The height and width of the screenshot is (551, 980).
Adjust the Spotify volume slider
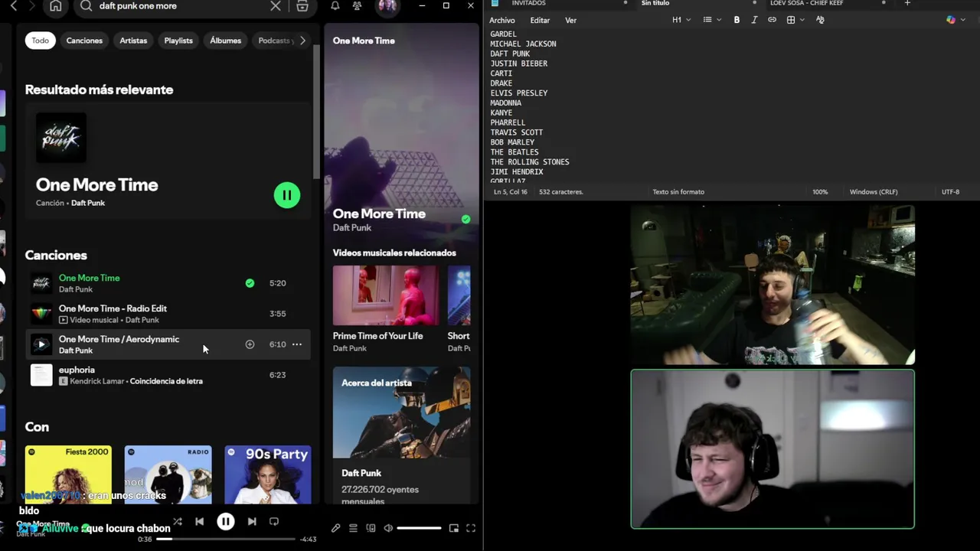click(x=419, y=528)
